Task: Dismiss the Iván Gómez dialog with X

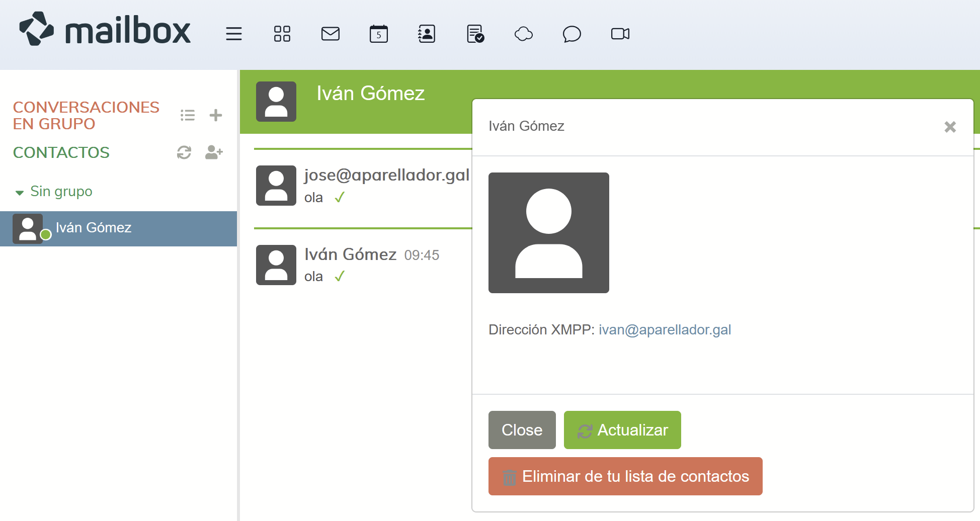Action: click(x=950, y=127)
